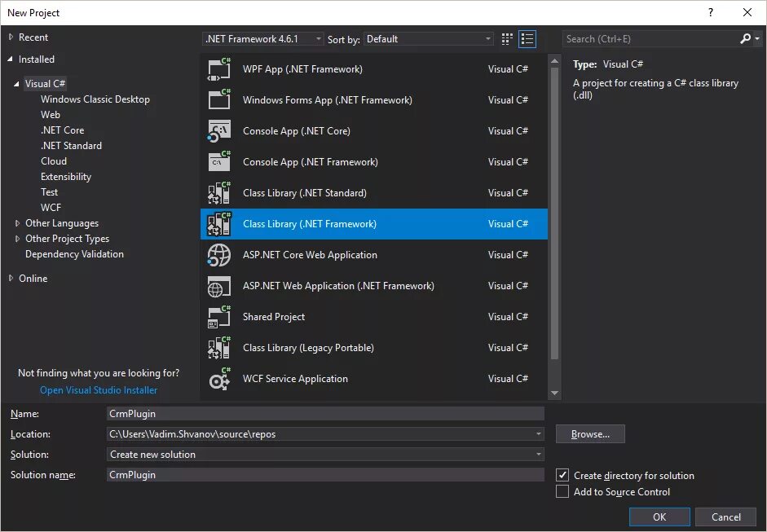767x532 pixels.
Task: Click the Console App (.NET Core) icon
Action: coord(219,131)
